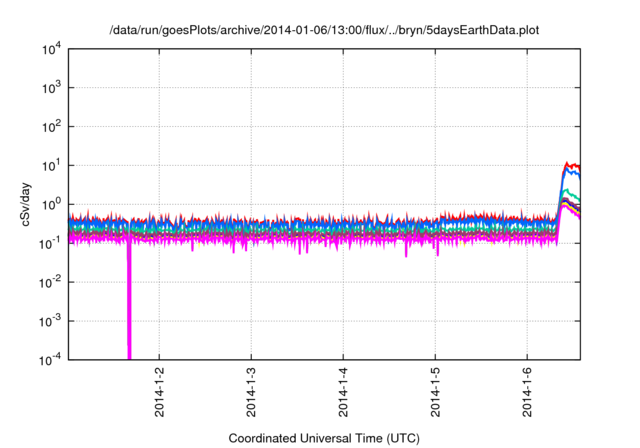Screen dimensions: 640x448
Task: Click the 10^-3 y-axis tick label
Action: pos(50,322)
